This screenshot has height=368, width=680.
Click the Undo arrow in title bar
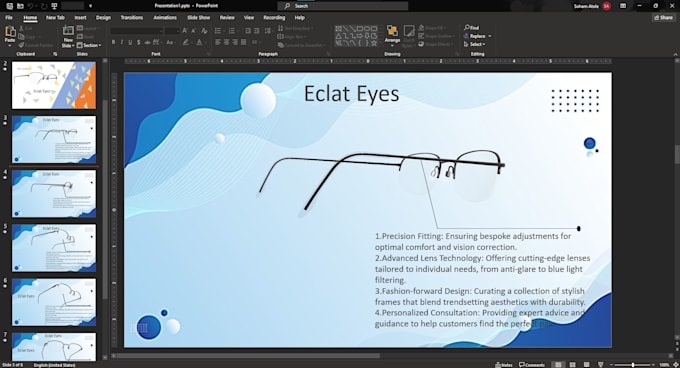pos(30,6)
